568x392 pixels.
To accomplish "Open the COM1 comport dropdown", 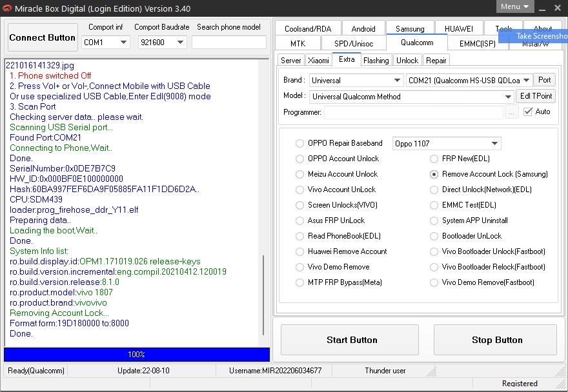I will [x=105, y=43].
